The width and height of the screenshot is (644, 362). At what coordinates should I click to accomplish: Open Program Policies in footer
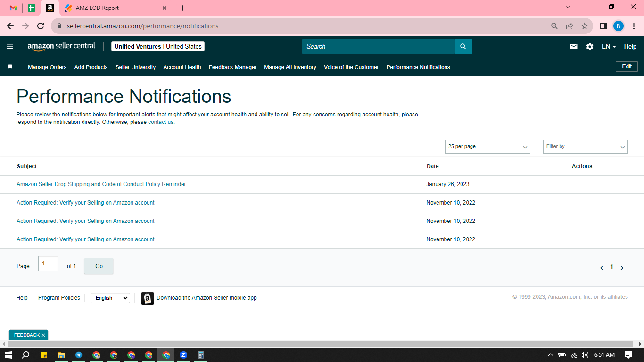[x=59, y=298]
